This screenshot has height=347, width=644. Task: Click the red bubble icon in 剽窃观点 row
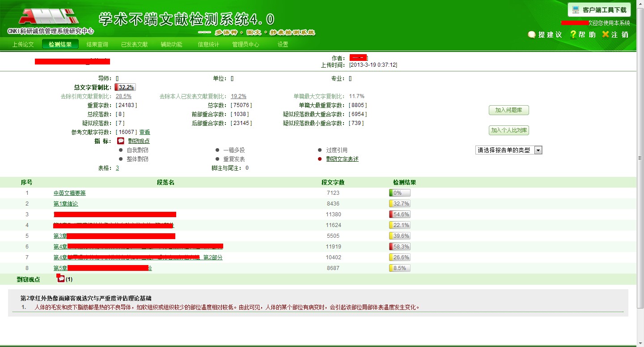tap(61, 279)
